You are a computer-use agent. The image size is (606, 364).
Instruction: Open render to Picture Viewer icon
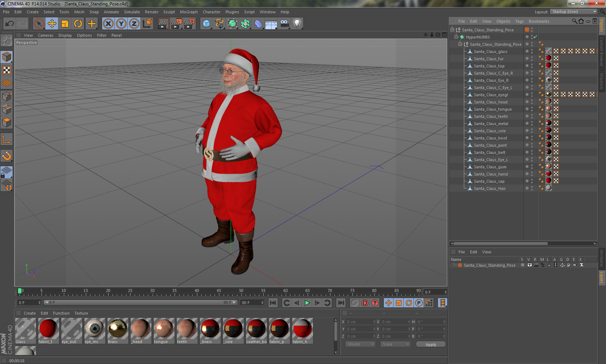pos(176,24)
